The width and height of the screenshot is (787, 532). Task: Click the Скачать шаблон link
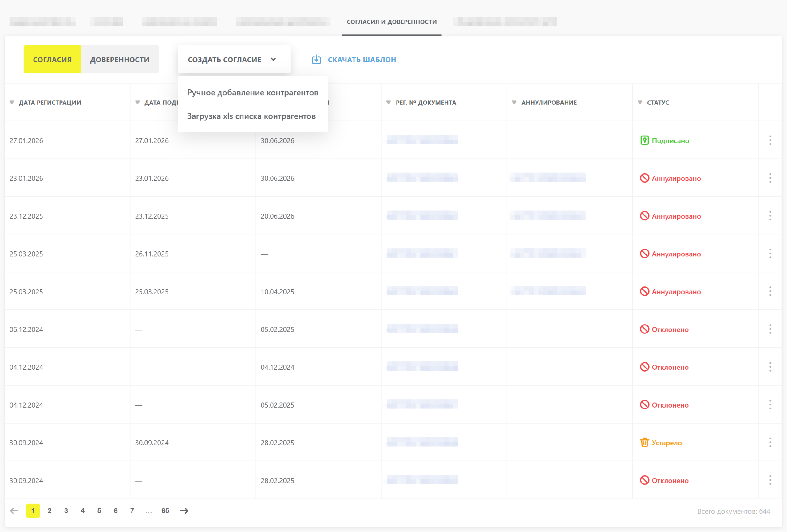click(362, 60)
